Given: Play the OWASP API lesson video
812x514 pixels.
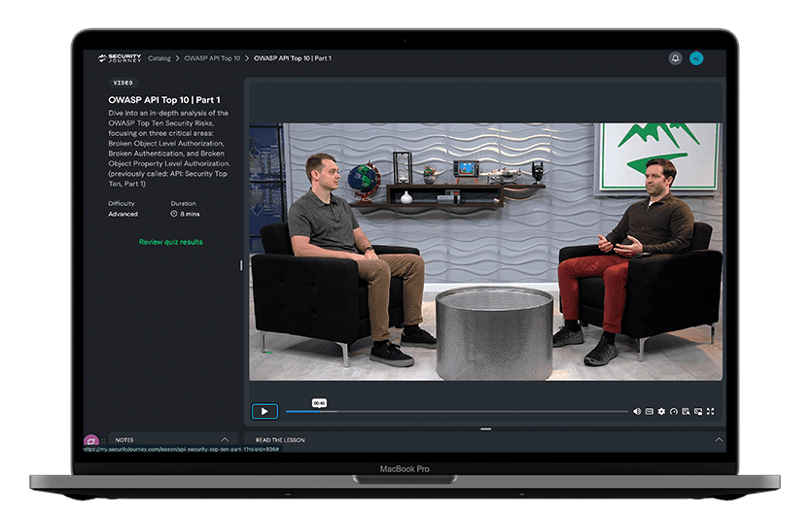Looking at the screenshot, I should coord(265,412).
